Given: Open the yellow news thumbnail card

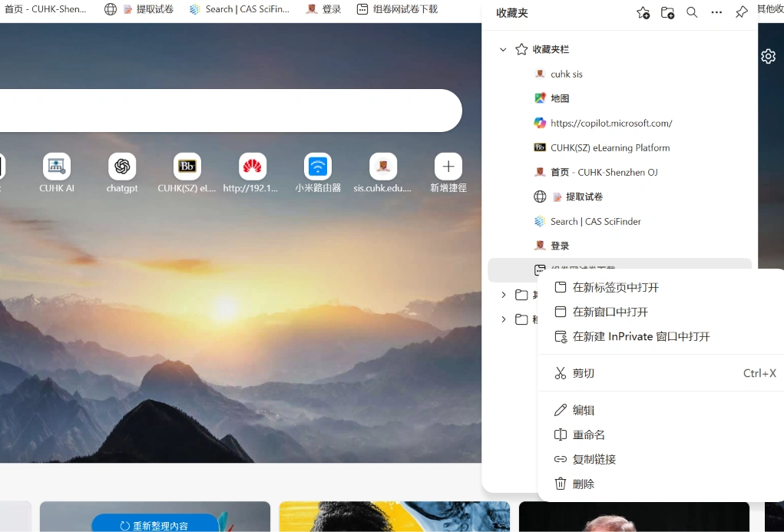Looking at the screenshot, I should coord(395,517).
